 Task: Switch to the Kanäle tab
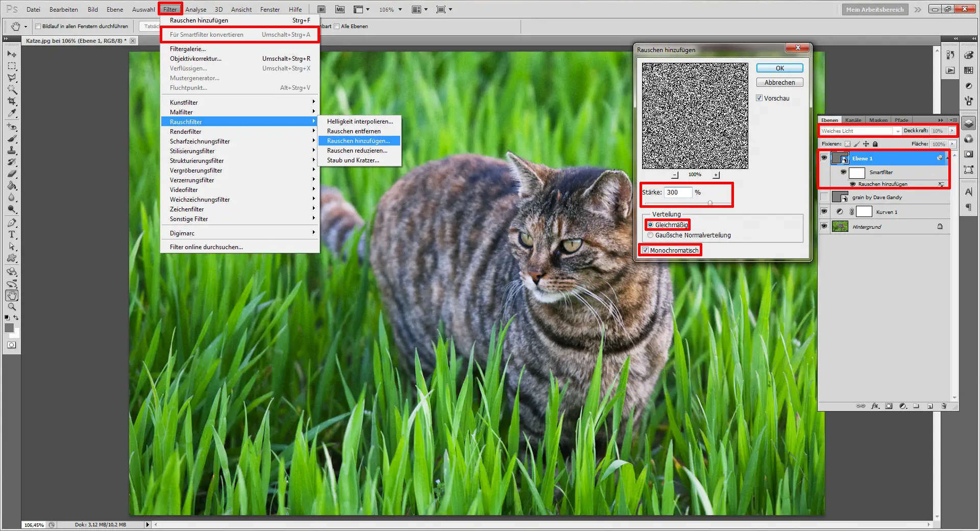[853, 120]
